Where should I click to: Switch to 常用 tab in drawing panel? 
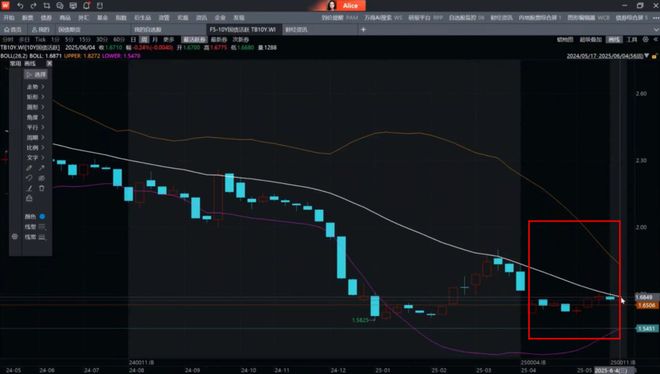pyautogui.click(x=16, y=64)
